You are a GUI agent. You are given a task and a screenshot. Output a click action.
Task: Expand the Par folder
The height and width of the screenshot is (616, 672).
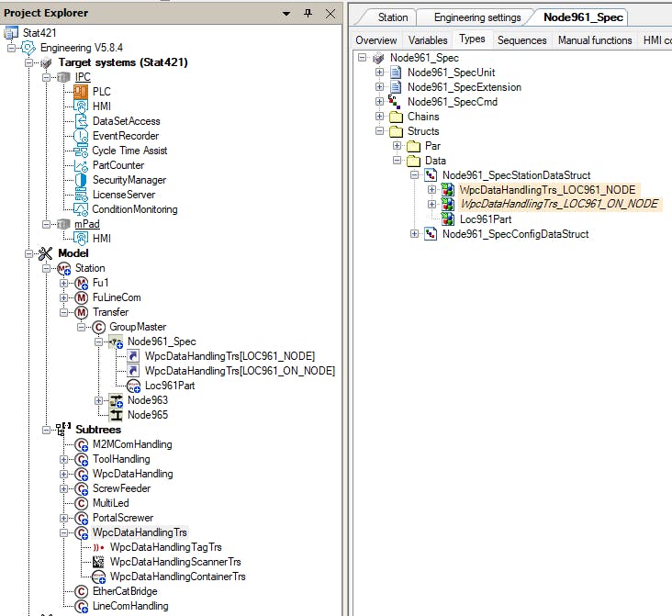[x=397, y=146]
